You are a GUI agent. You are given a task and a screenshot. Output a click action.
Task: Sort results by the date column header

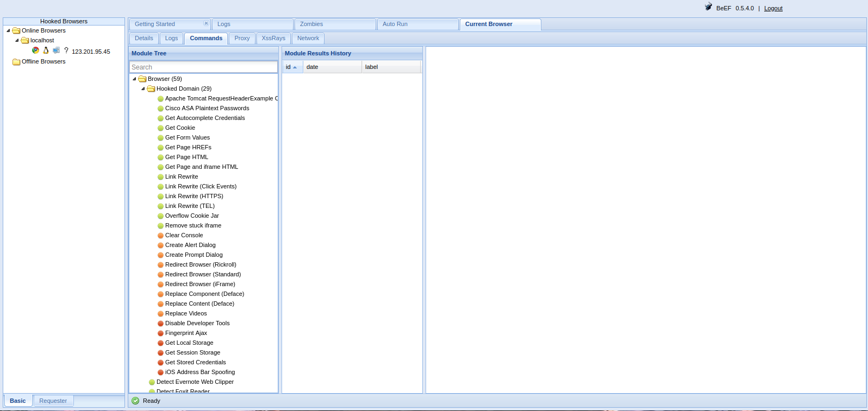pos(332,67)
